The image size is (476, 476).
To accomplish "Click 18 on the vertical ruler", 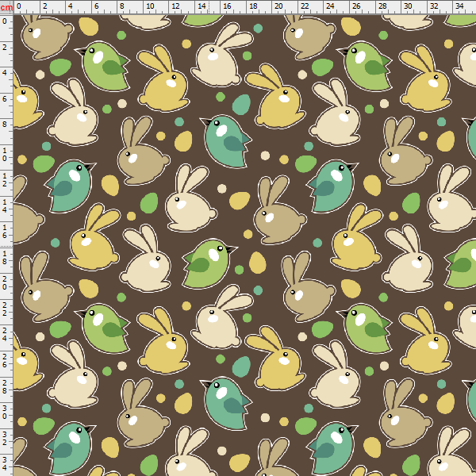I will click(x=5, y=257).
